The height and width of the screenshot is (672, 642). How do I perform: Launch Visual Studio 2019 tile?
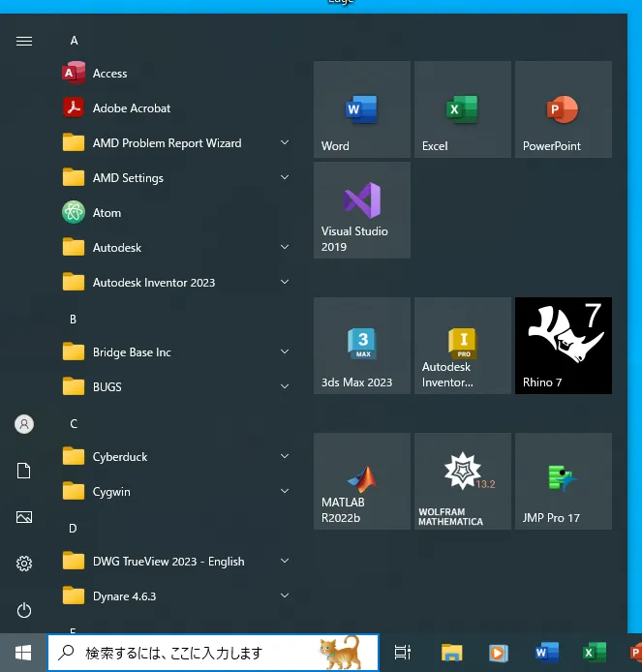(361, 210)
